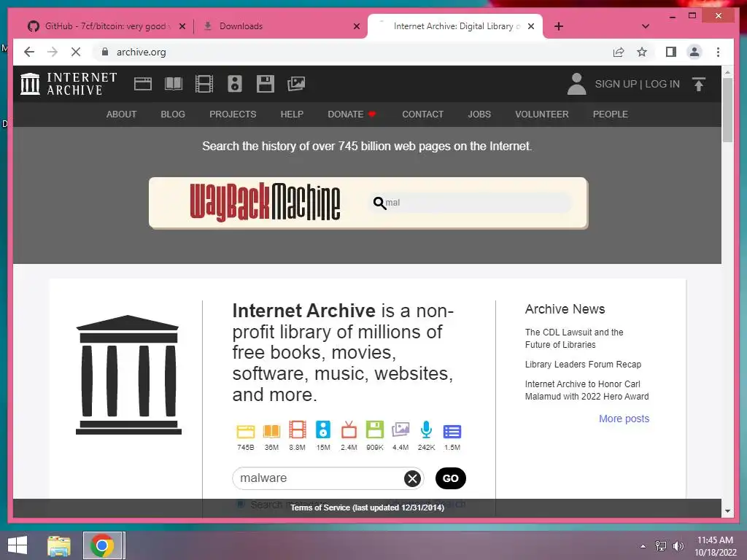Click the taskbar volume speaker icon

pyautogui.click(x=678, y=546)
